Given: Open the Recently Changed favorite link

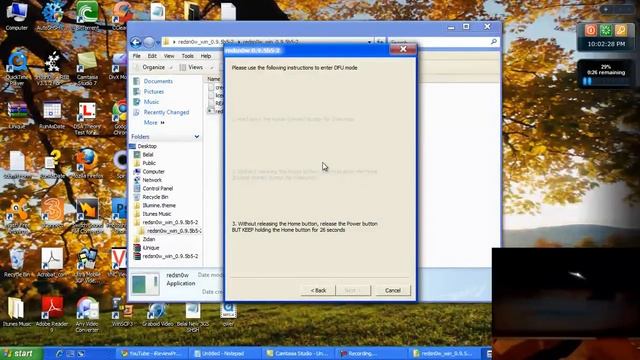Looking at the screenshot, I should 166,112.
